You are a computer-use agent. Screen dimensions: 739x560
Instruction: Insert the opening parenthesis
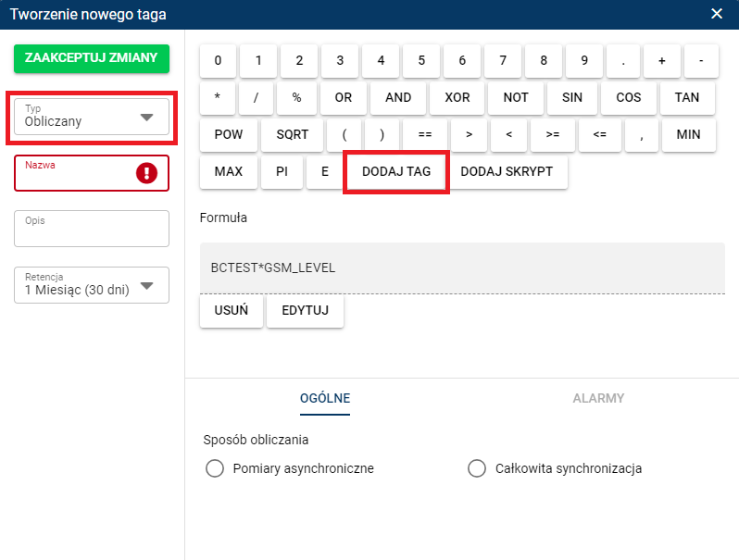coord(344,134)
